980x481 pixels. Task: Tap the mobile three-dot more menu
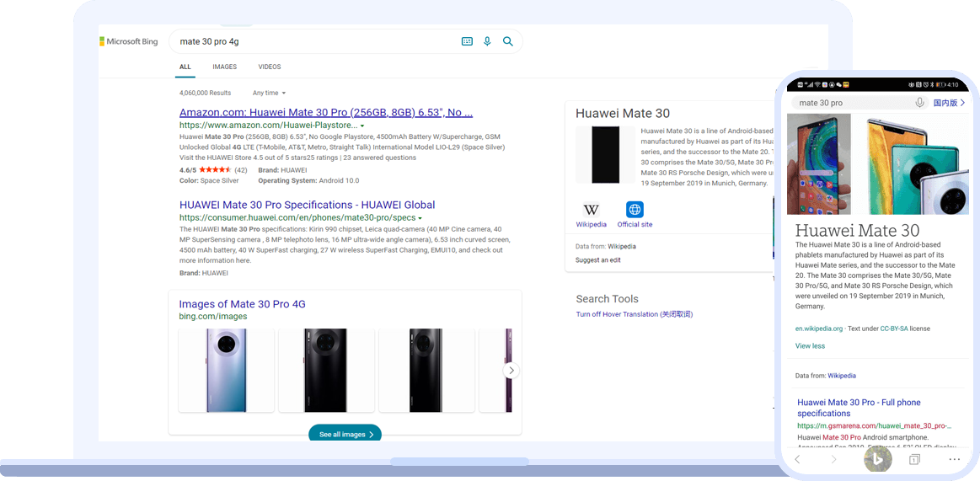click(x=954, y=459)
